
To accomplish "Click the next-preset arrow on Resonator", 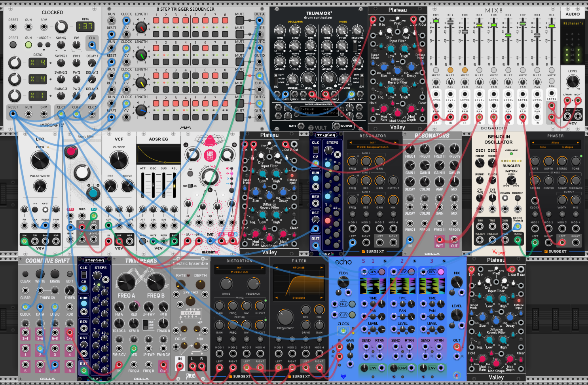I will pyautogui.click(x=395, y=143).
